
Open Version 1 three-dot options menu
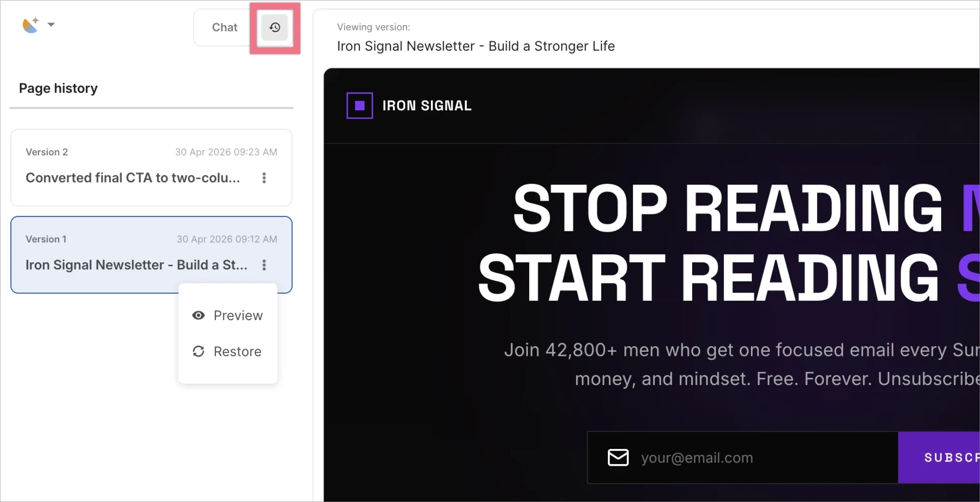(264, 265)
